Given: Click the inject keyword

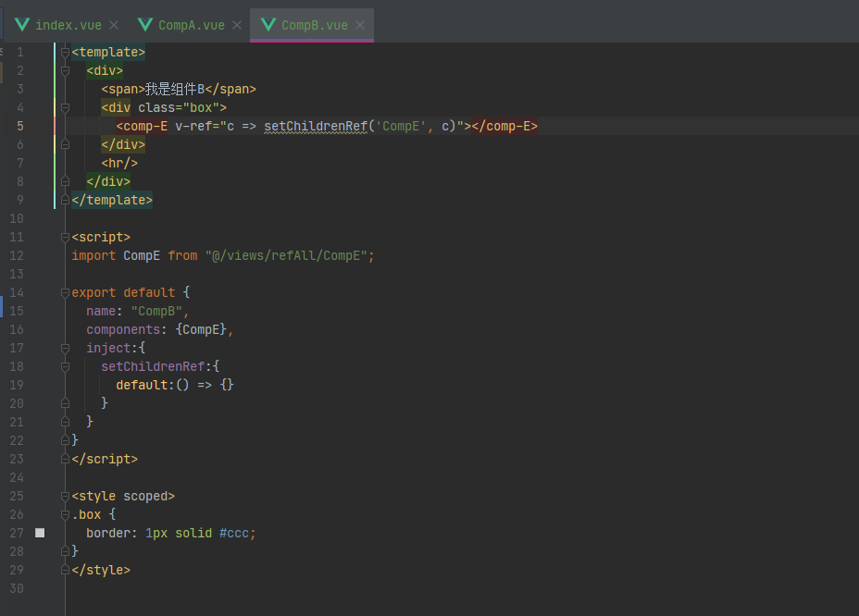Looking at the screenshot, I should pyautogui.click(x=108, y=349).
